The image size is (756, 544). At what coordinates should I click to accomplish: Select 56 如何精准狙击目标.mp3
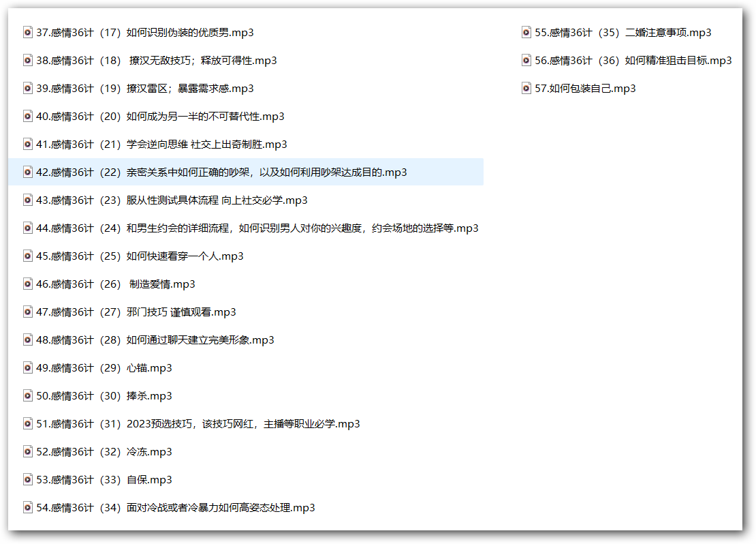click(633, 60)
